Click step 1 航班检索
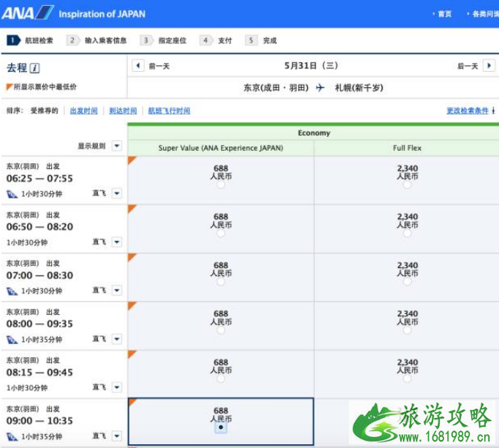The height and width of the screenshot is (448, 499). click(x=30, y=40)
